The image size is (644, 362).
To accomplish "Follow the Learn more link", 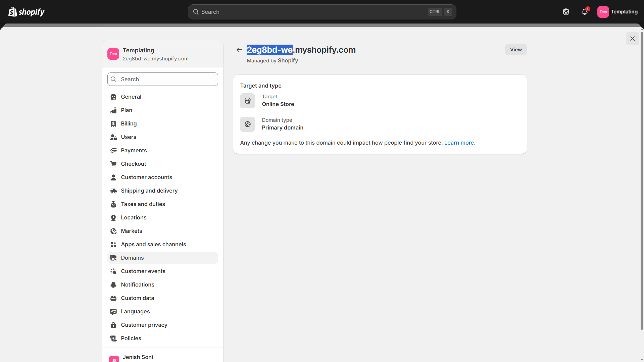I will pyautogui.click(x=460, y=143).
